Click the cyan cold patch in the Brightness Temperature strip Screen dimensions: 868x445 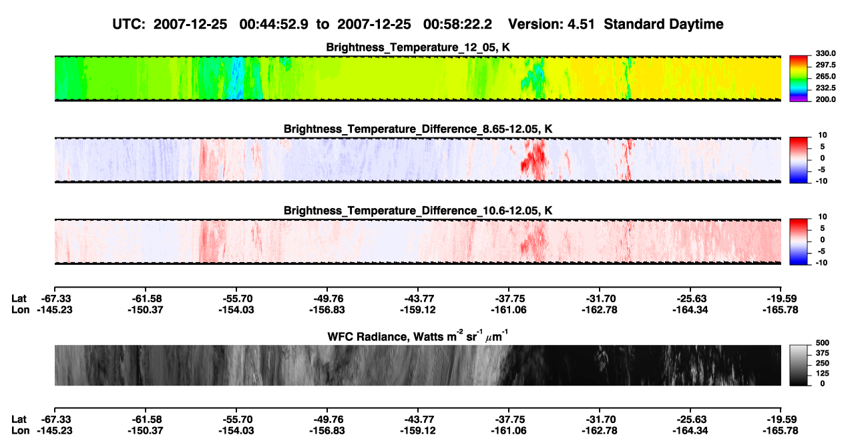click(x=236, y=79)
